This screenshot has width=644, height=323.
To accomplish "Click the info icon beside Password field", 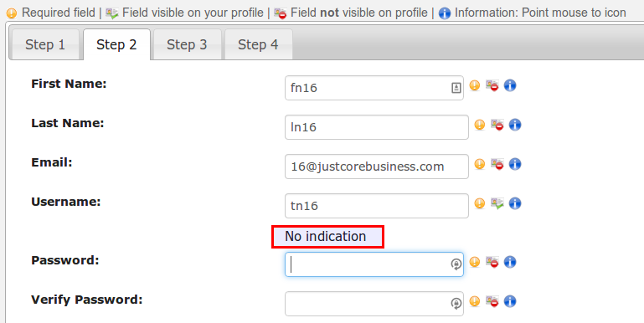I will pyautogui.click(x=510, y=262).
